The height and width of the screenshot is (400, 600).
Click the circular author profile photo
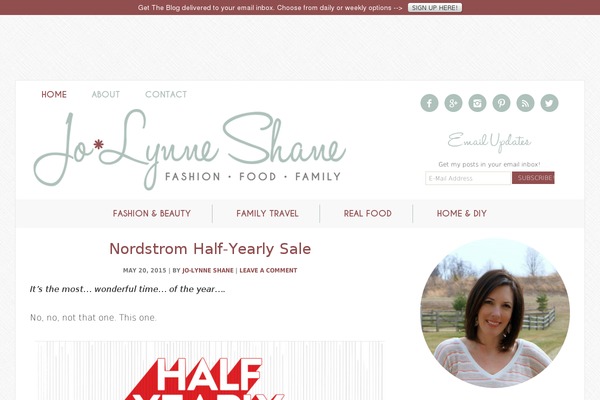pyautogui.click(x=495, y=313)
